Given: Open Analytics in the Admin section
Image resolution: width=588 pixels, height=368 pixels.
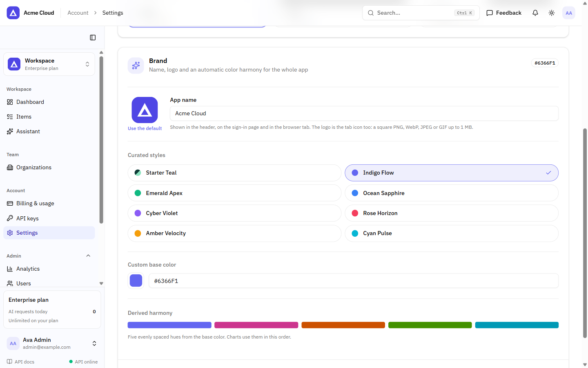Looking at the screenshot, I should pos(49,269).
